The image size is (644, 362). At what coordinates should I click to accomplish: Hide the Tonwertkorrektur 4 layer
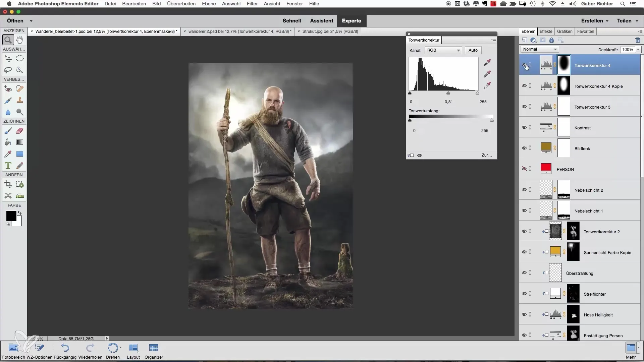tap(524, 65)
